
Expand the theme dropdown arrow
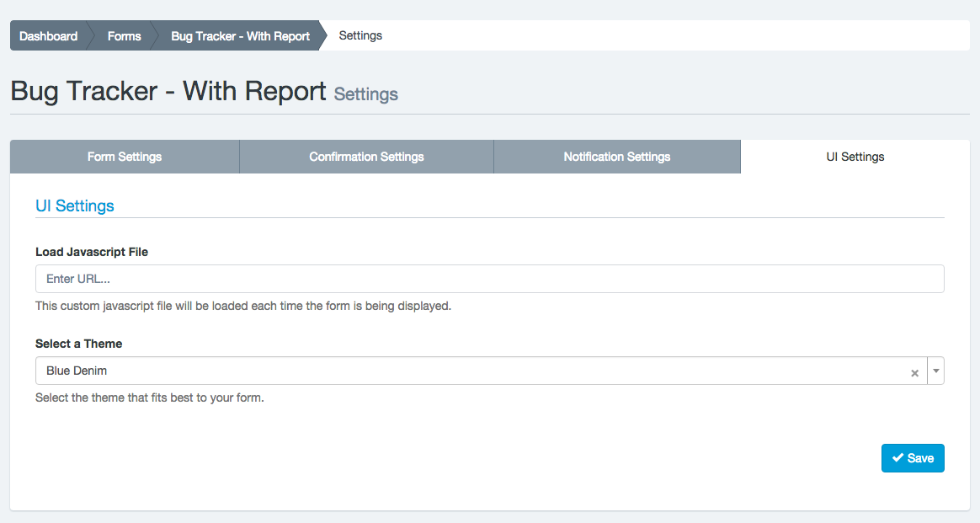pyautogui.click(x=935, y=371)
